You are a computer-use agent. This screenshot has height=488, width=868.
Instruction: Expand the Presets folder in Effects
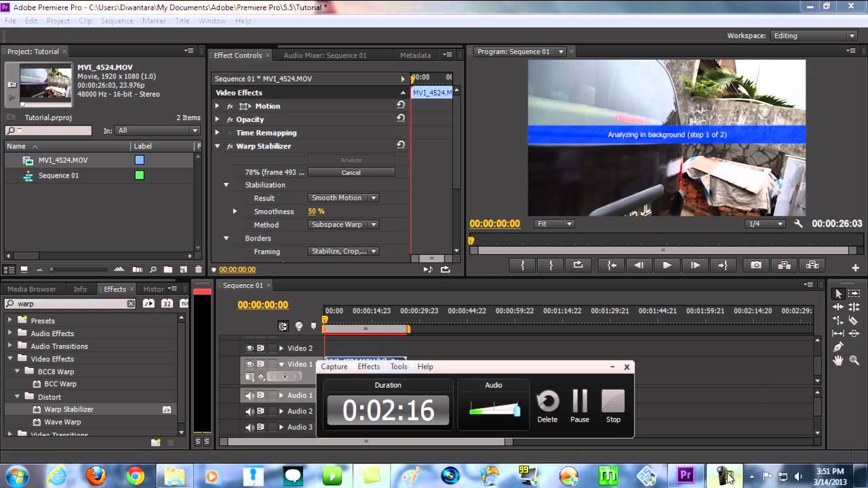[10, 321]
